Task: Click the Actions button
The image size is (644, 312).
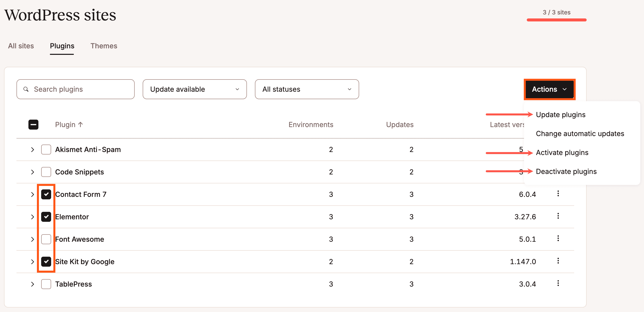Action: point(549,89)
